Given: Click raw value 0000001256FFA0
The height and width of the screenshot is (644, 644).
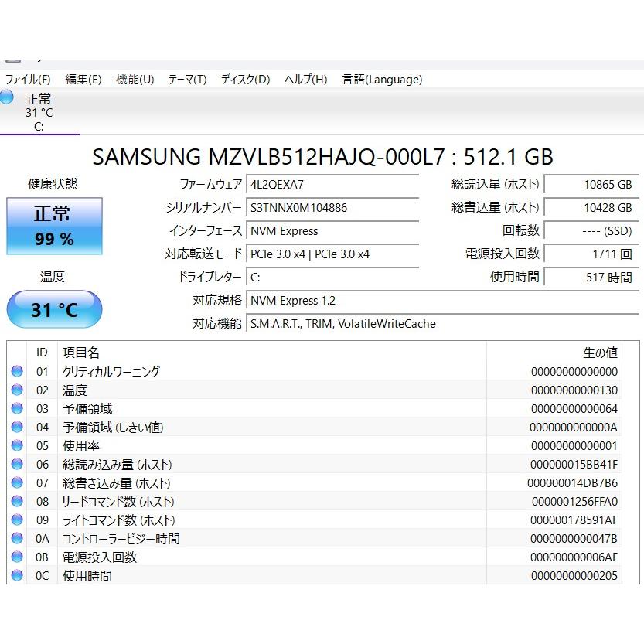Looking at the screenshot, I should coord(575,501).
